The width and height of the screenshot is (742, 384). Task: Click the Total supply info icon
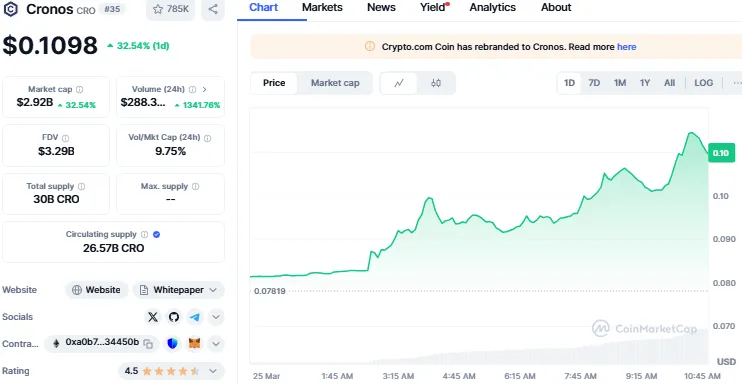tap(81, 187)
